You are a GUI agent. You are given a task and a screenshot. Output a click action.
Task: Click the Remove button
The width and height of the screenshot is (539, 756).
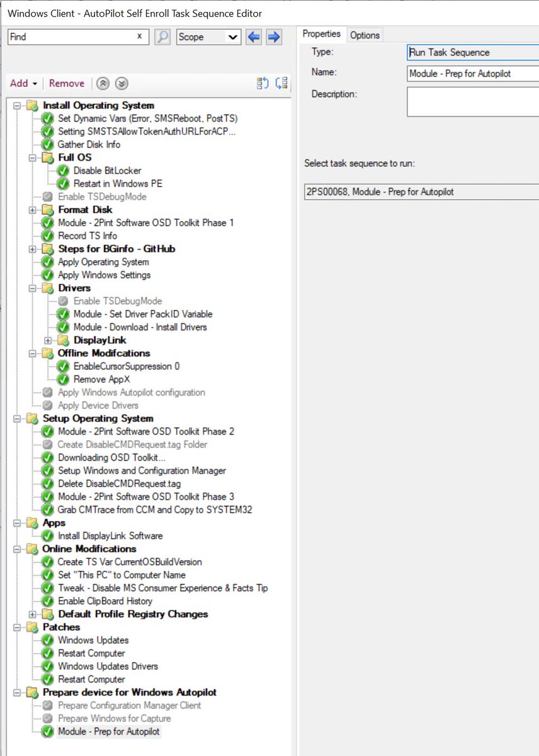[67, 83]
